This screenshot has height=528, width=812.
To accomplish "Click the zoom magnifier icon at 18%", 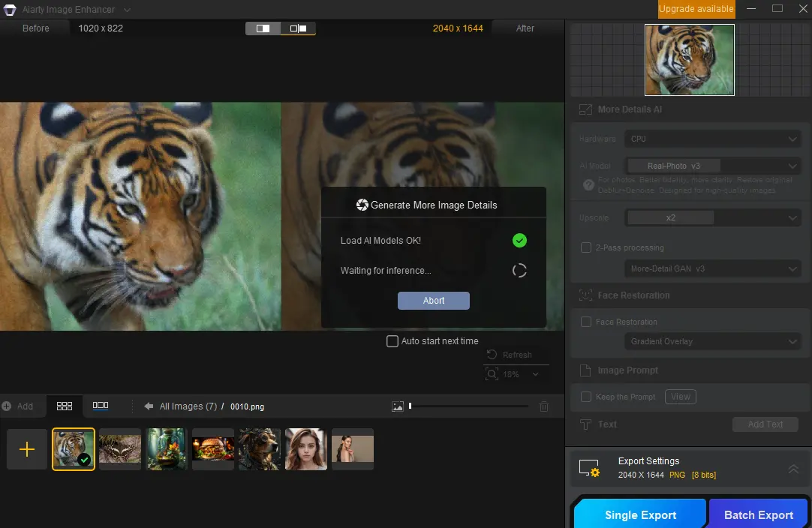I will [492, 373].
